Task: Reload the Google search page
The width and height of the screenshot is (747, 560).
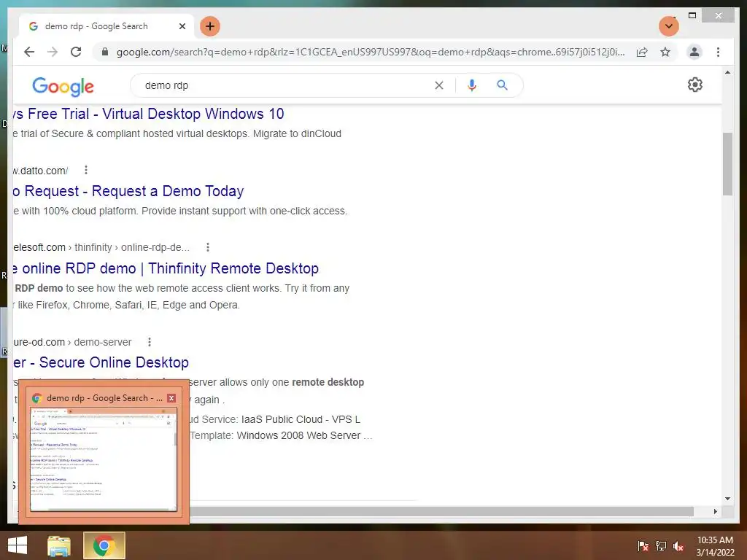Action: coord(76,52)
